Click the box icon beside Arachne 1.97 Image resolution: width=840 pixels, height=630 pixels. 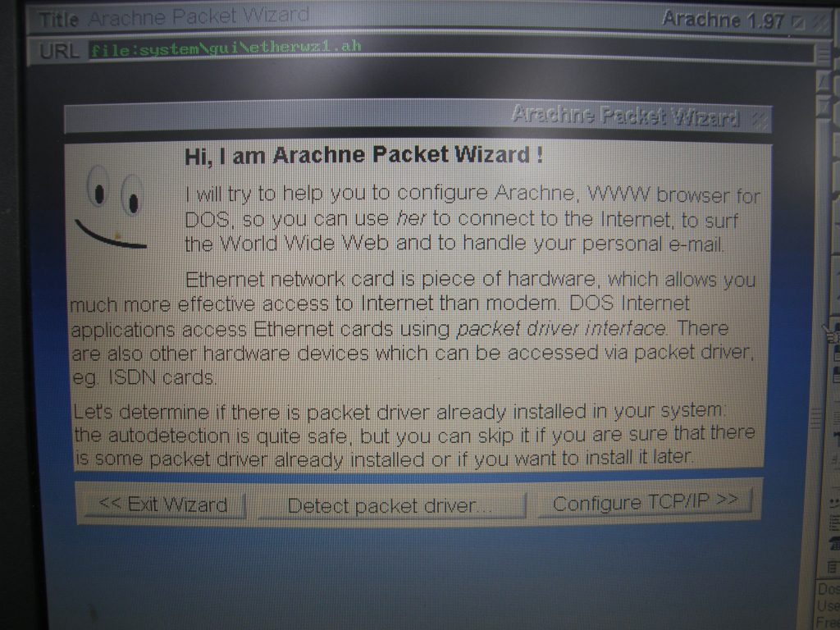pyautogui.click(x=797, y=22)
